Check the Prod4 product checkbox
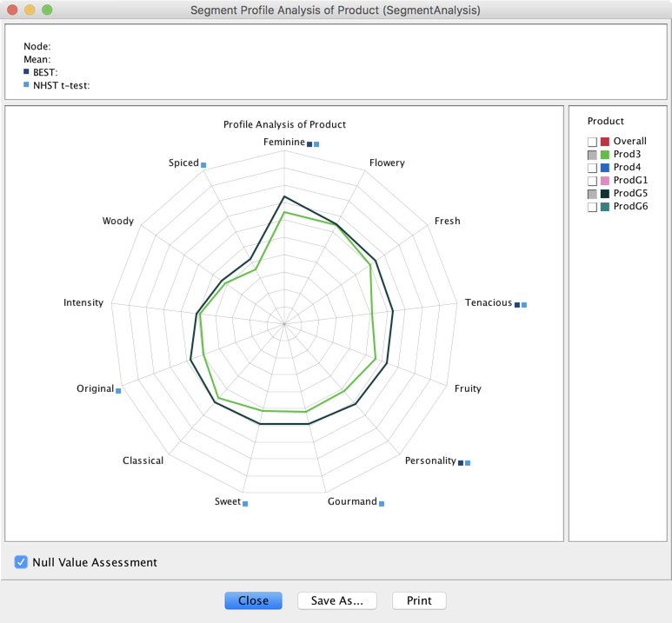 (592, 168)
